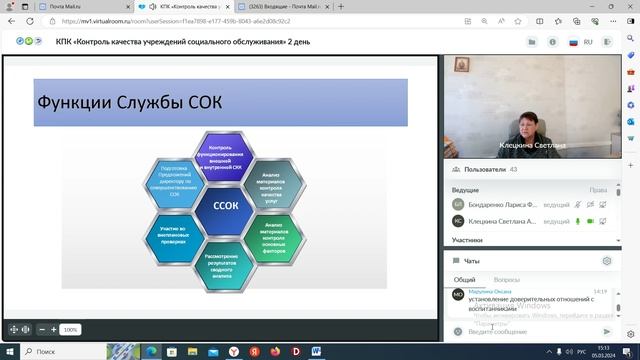The image size is (640, 360).
Task: Show hidden tray icons chevron
Action: pos(549,351)
